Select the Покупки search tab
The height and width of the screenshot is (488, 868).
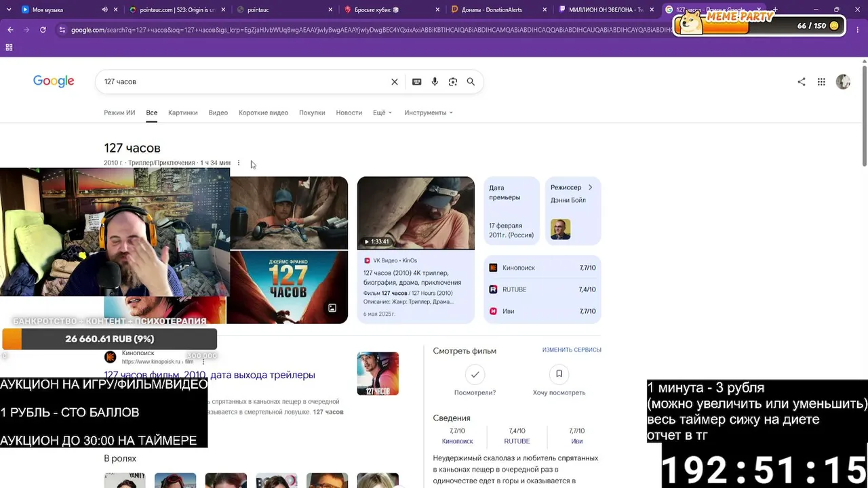(312, 113)
